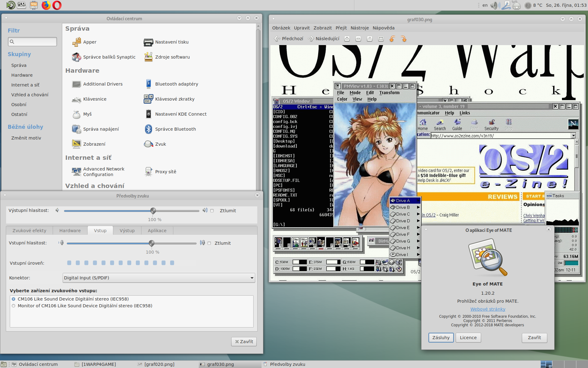The image size is (588, 368).
Task: Open the Webové stránky link
Action: coord(488,309)
